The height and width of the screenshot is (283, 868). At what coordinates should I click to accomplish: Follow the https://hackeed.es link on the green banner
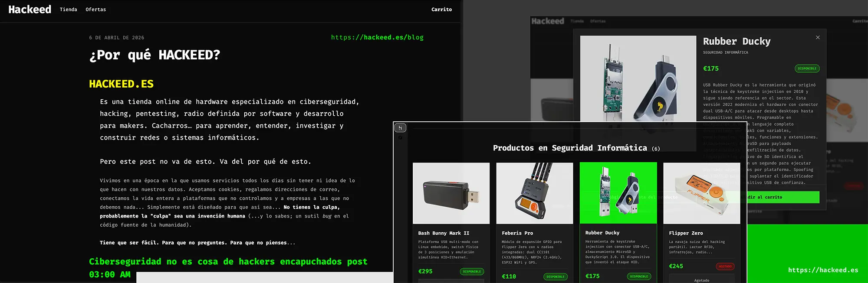click(823, 270)
